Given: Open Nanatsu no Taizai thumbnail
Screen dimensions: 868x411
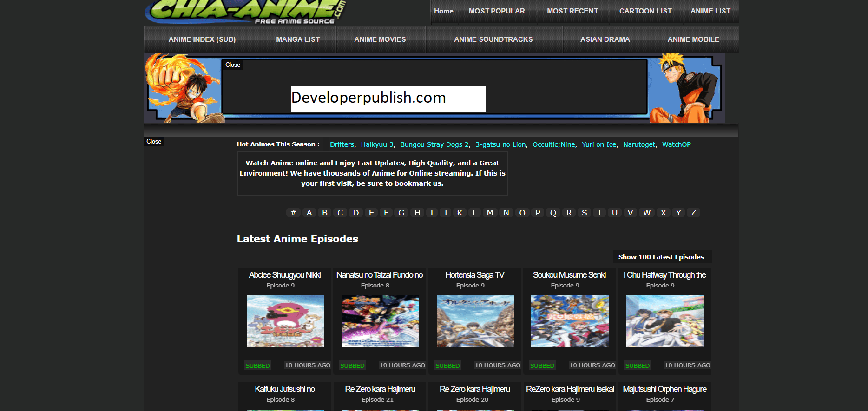Looking at the screenshot, I should (x=380, y=321).
